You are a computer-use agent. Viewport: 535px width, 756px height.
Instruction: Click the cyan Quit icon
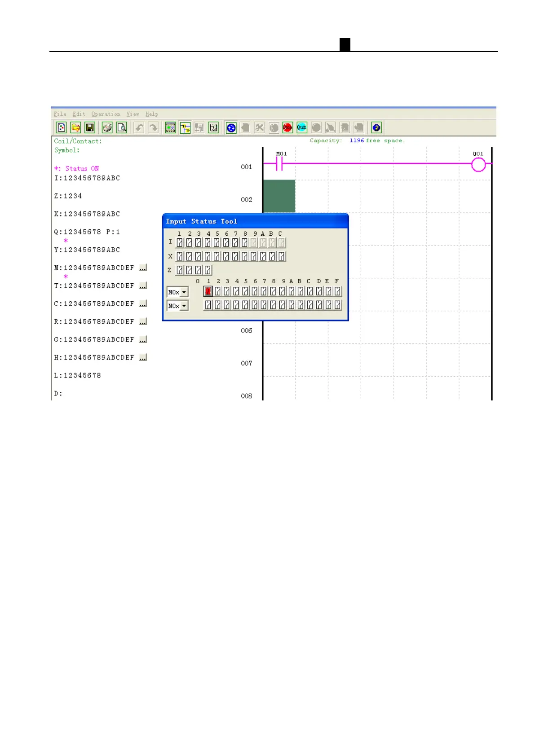pyautogui.click(x=302, y=128)
